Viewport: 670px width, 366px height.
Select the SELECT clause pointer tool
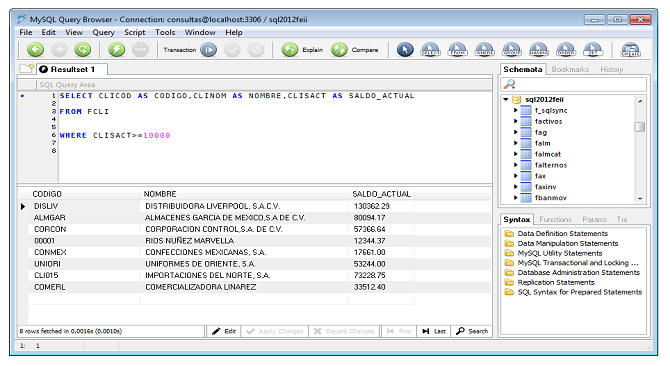tap(430, 50)
